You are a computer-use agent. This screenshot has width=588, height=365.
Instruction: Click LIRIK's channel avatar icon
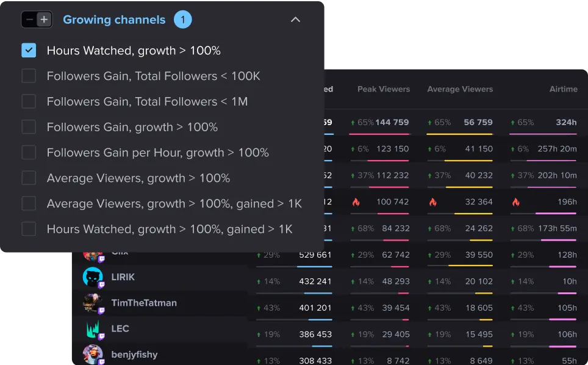tap(93, 277)
